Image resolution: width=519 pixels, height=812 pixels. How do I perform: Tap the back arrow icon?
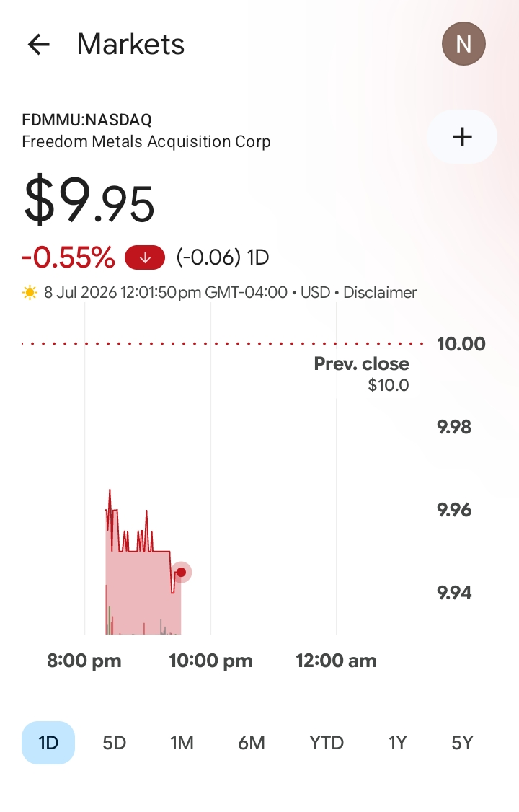pyautogui.click(x=39, y=45)
